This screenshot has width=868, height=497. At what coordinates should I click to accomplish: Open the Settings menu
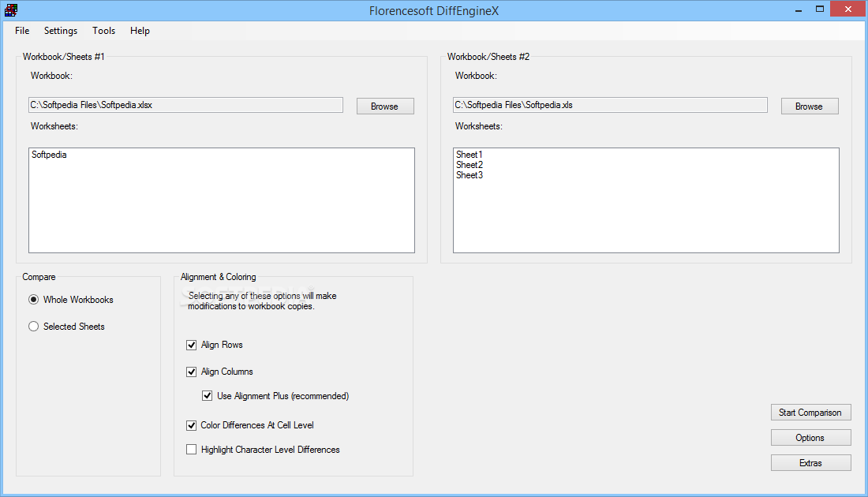[x=61, y=31]
